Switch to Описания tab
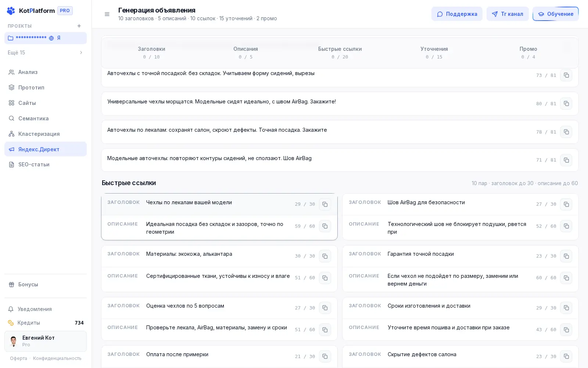588x368 pixels. click(x=245, y=53)
